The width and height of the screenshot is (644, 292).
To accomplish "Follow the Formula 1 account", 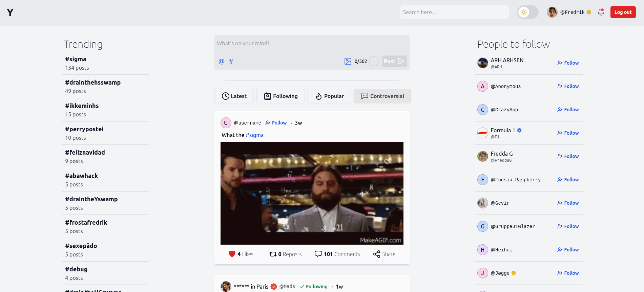I will point(568,133).
